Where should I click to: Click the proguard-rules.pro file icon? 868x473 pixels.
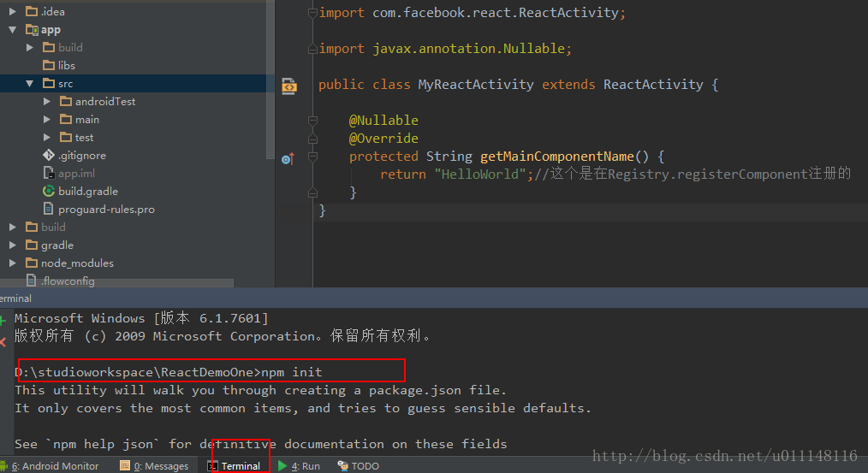pyautogui.click(x=49, y=209)
